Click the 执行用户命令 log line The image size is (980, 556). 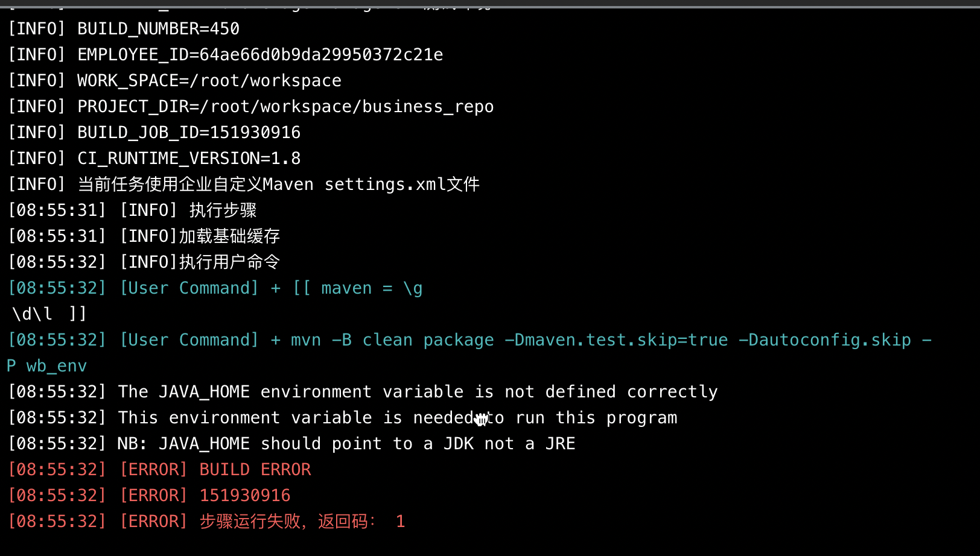tap(144, 262)
